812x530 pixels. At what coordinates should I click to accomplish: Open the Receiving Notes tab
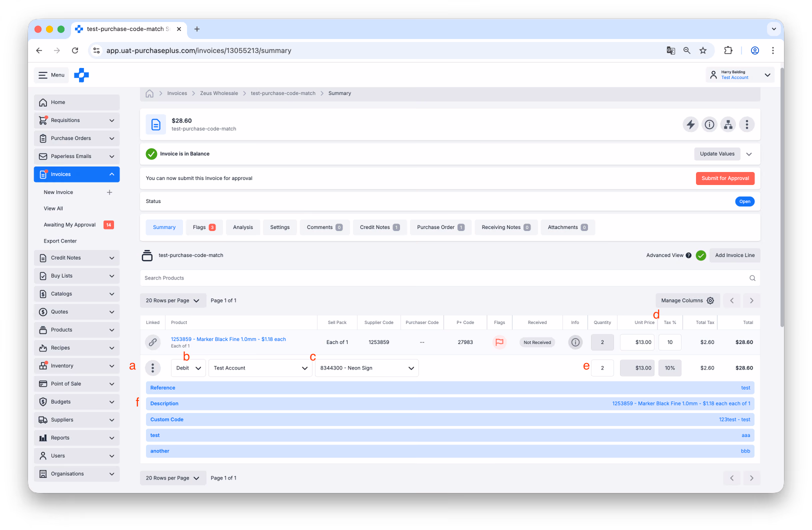[506, 227]
